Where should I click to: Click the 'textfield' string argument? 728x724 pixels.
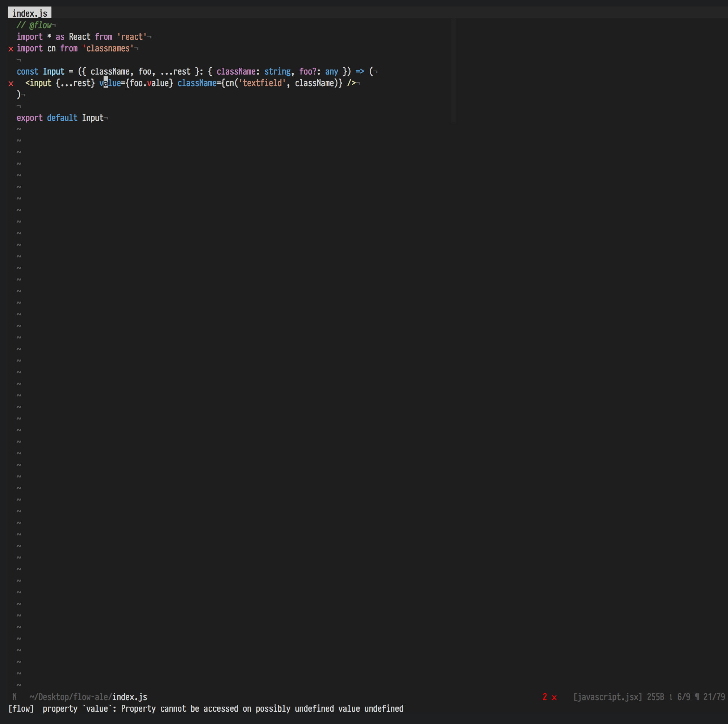(x=262, y=83)
